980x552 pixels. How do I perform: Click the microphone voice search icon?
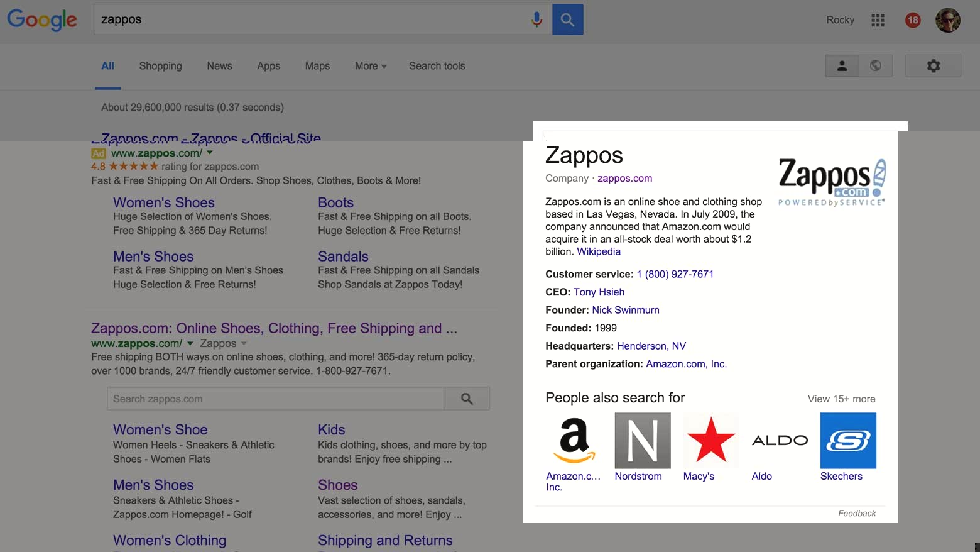click(536, 19)
